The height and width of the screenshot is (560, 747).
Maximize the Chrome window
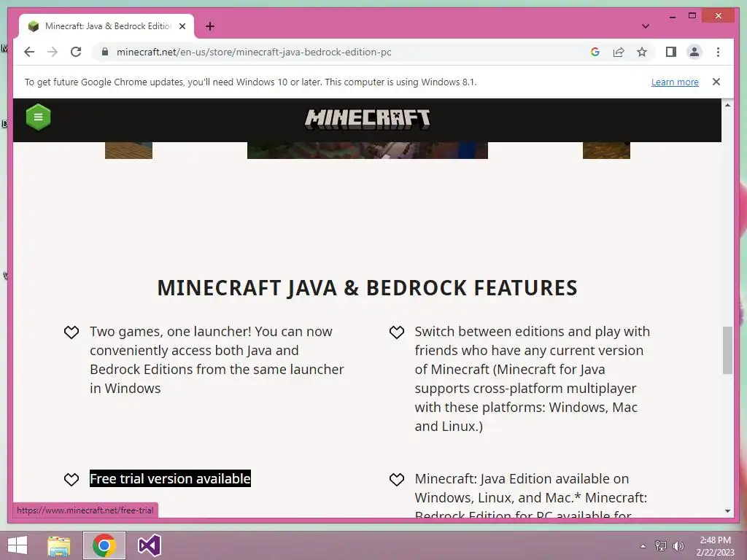pyautogui.click(x=692, y=16)
